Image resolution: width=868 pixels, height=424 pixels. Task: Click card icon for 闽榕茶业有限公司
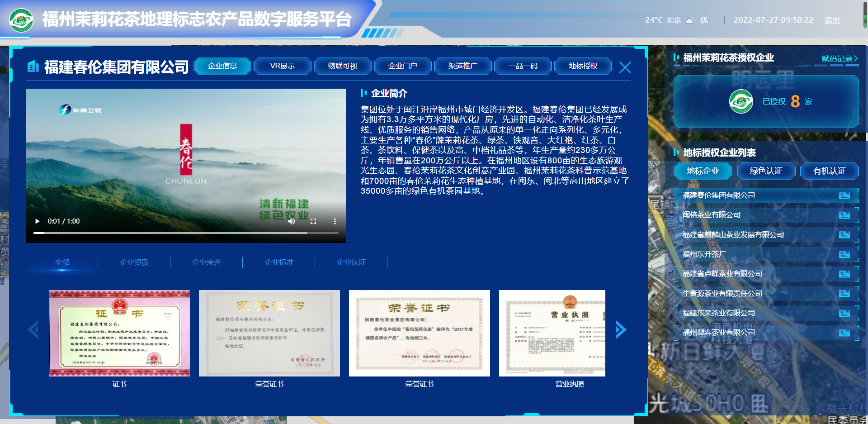(844, 215)
